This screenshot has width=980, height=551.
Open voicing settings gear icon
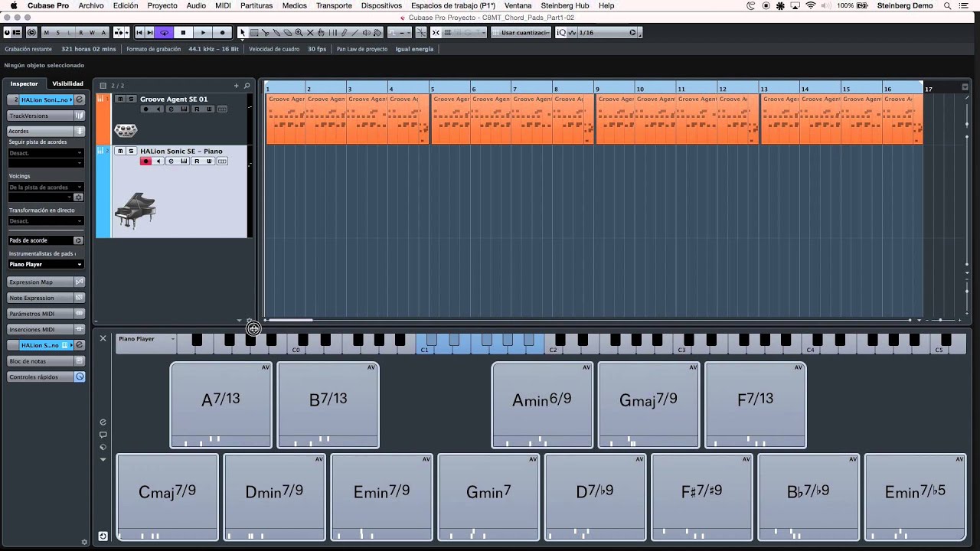tap(78, 197)
